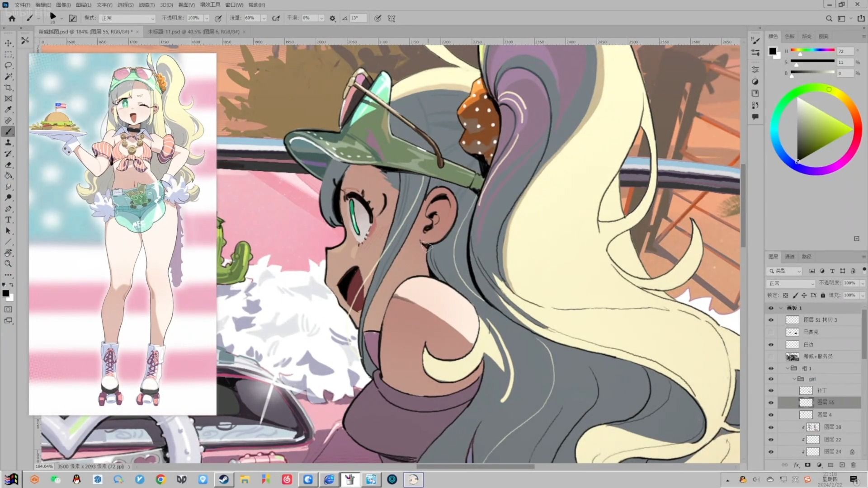This screenshot has height=488, width=868.
Task: Collapse the 画板 1 artboard
Action: pyautogui.click(x=781, y=308)
